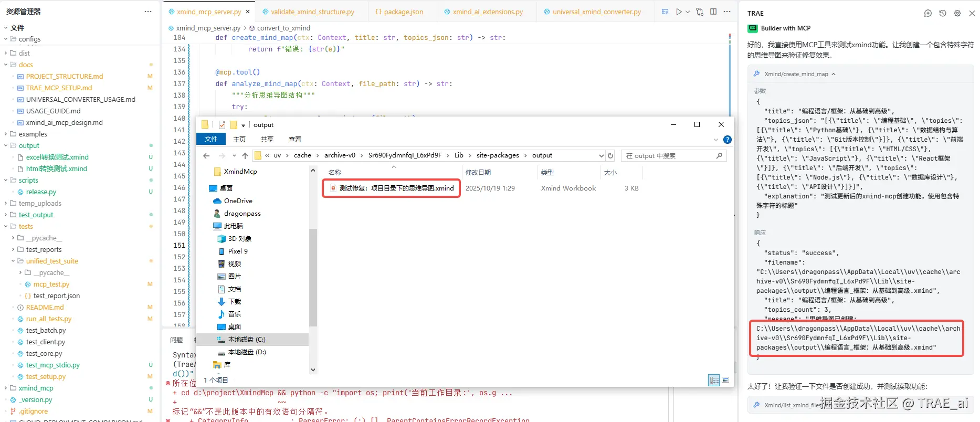This screenshot has width=980, height=422.
Task: Click Explorer properties quick access icon
Action: pyautogui.click(x=222, y=125)
